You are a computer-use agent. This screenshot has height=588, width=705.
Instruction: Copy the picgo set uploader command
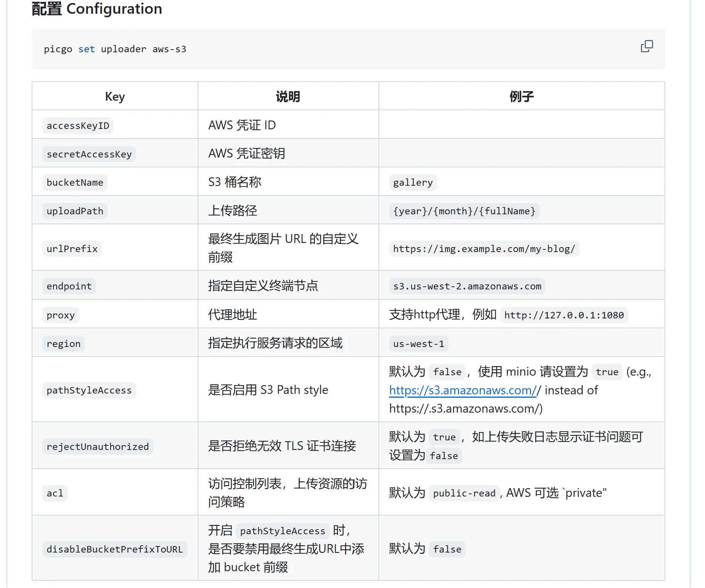[647, 46]
